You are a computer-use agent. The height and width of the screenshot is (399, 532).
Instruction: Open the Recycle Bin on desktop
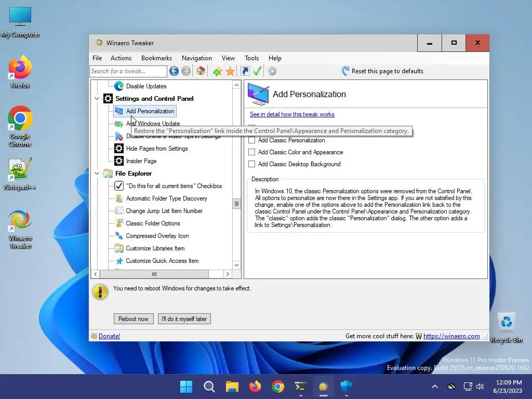pos(506,328)
